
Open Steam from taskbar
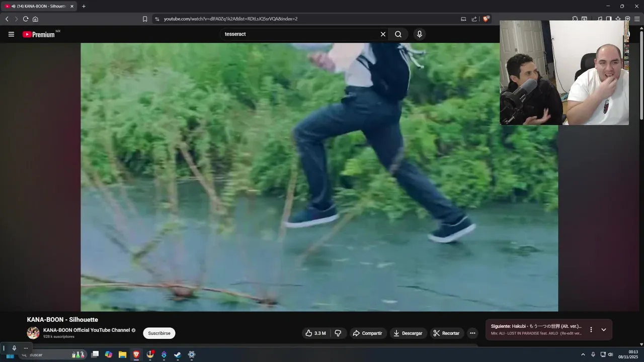178,354
